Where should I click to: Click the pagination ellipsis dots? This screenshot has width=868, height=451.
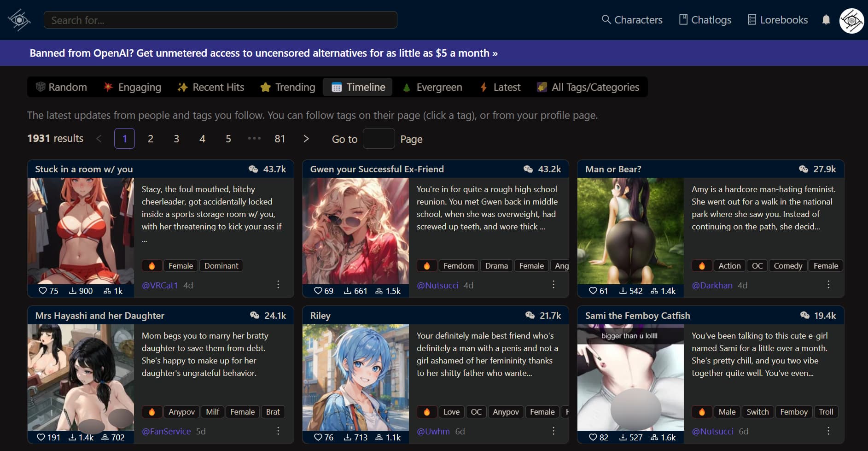pos(254,138)
